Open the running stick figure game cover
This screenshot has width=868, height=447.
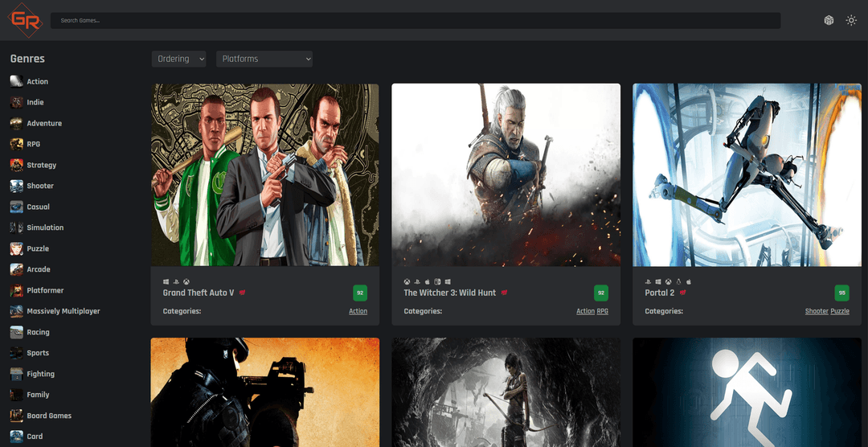747,392
